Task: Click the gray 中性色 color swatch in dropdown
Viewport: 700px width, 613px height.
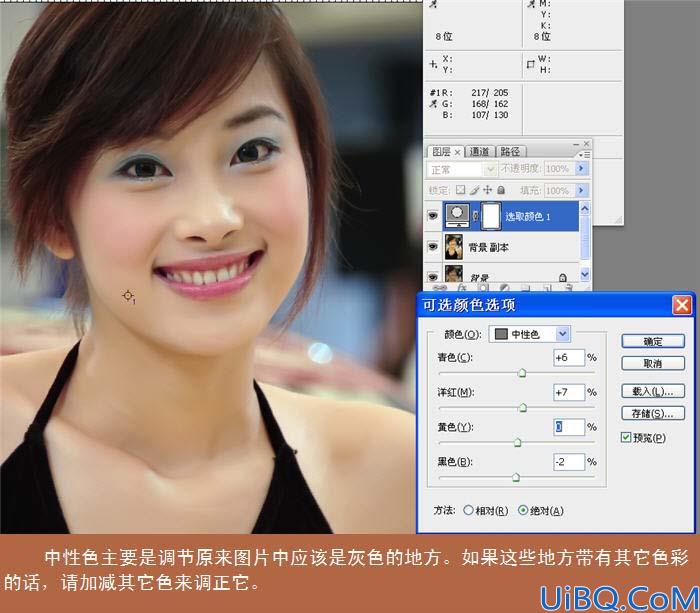Action: pos(501,334)
